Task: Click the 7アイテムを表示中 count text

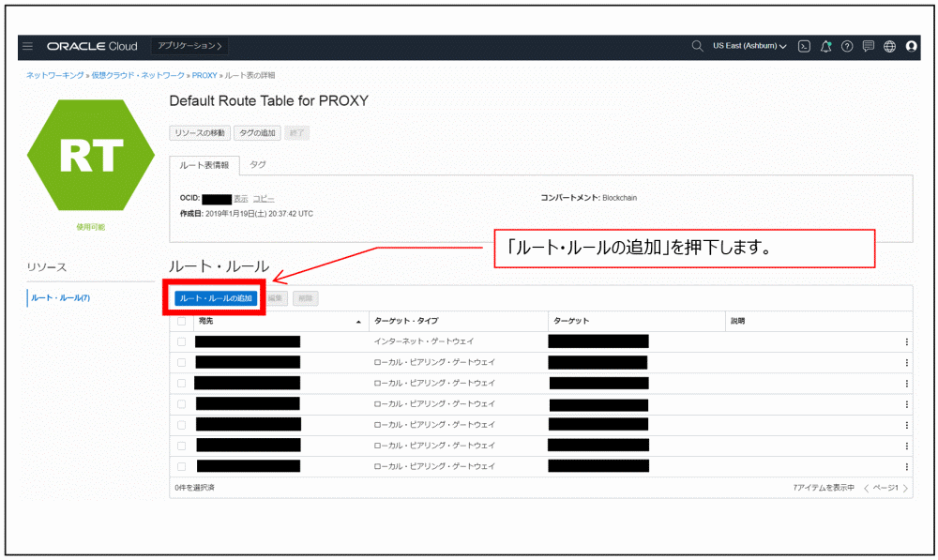Action: [824, 488]
